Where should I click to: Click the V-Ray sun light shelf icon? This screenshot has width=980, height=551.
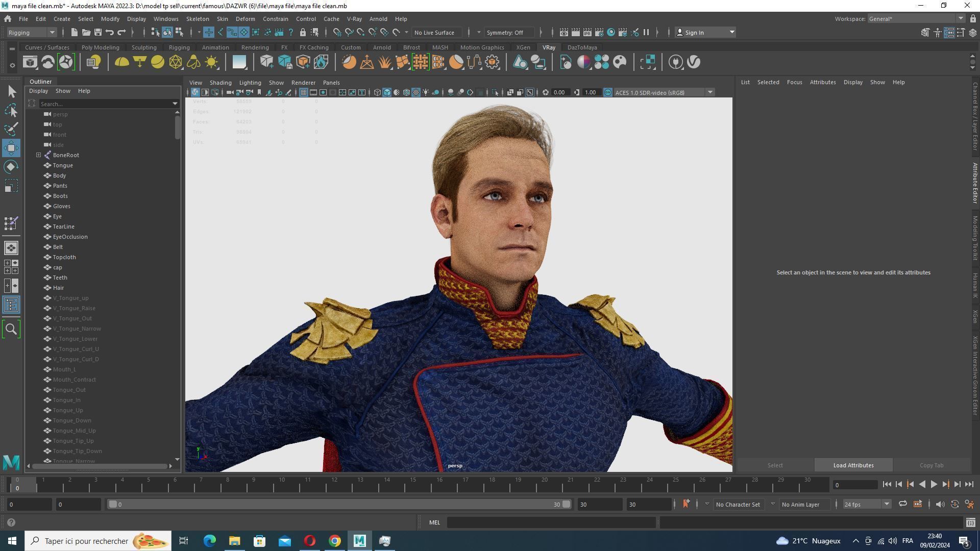point(211,62)
